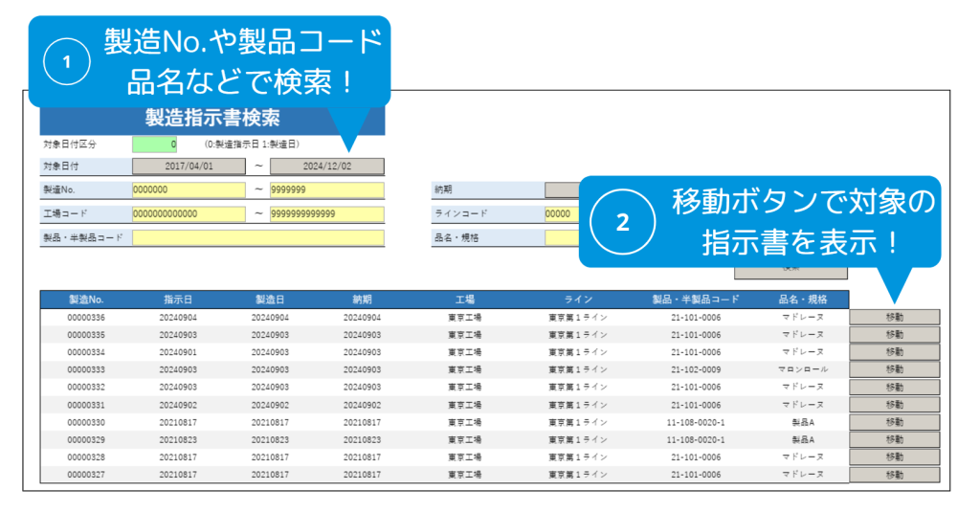Click 移動 for 製造No. 00000331
Image resolution: width=980 pixels, height=512 pixels.
(894, 405)
